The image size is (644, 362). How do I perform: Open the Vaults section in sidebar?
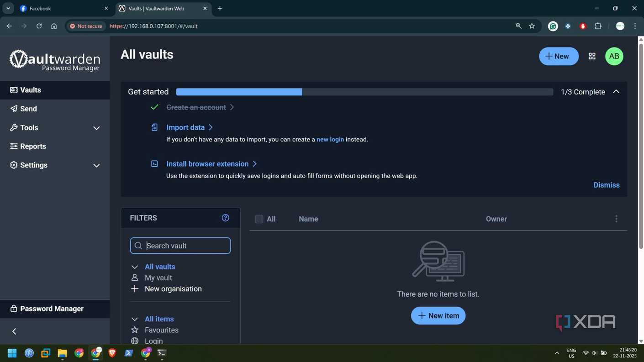pos(55,90)
